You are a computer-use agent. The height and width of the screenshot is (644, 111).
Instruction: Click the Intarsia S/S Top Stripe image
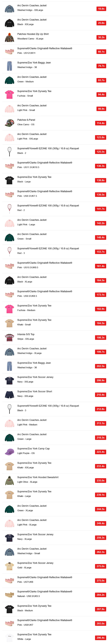click(9, 337)
